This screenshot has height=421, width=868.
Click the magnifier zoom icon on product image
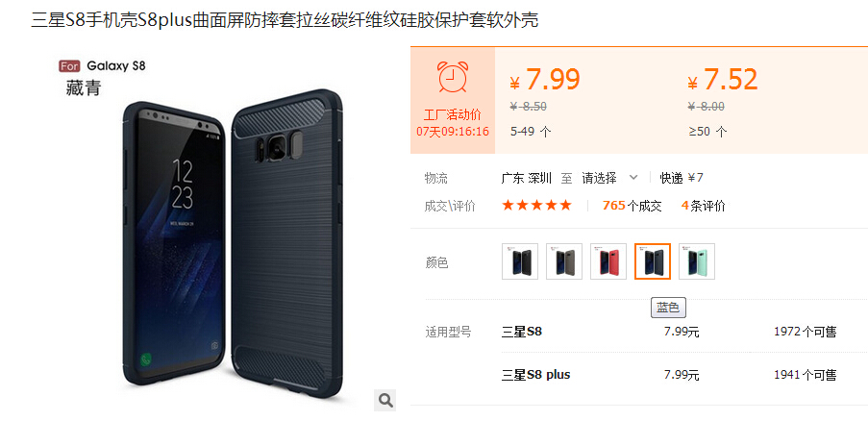click(384, 400)
